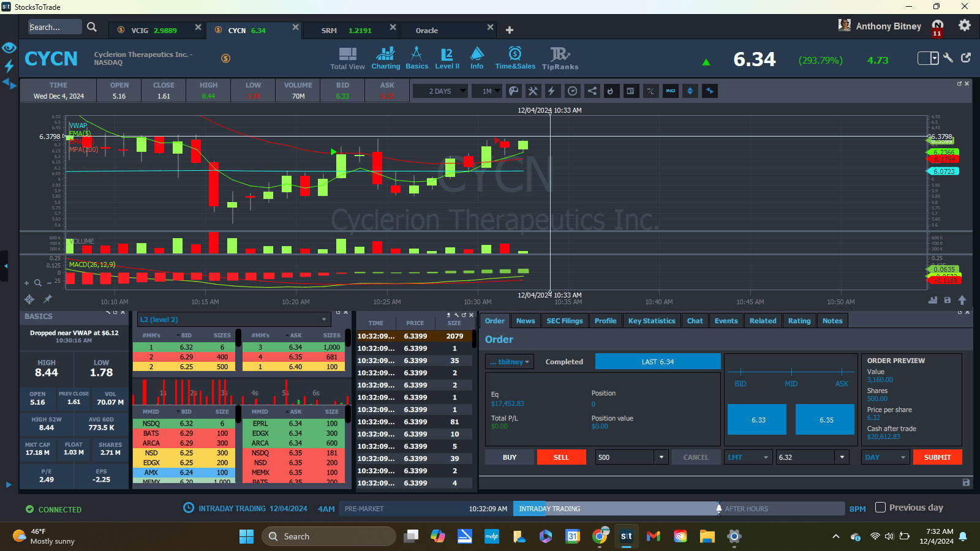980x551 pixels.
Task: Open Google Chrome from taskbar
Action: (600, 536)
